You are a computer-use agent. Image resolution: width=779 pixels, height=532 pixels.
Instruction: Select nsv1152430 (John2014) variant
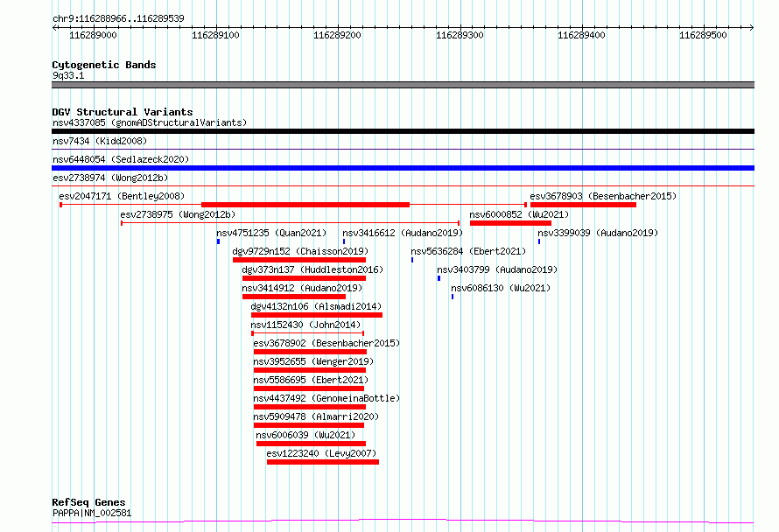point(305,325)
